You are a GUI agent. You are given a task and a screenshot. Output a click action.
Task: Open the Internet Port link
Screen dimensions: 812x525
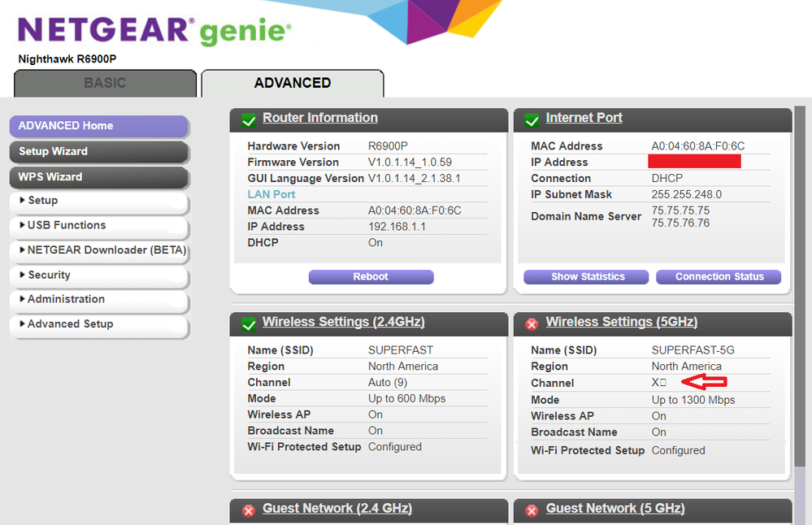(584, 118)
